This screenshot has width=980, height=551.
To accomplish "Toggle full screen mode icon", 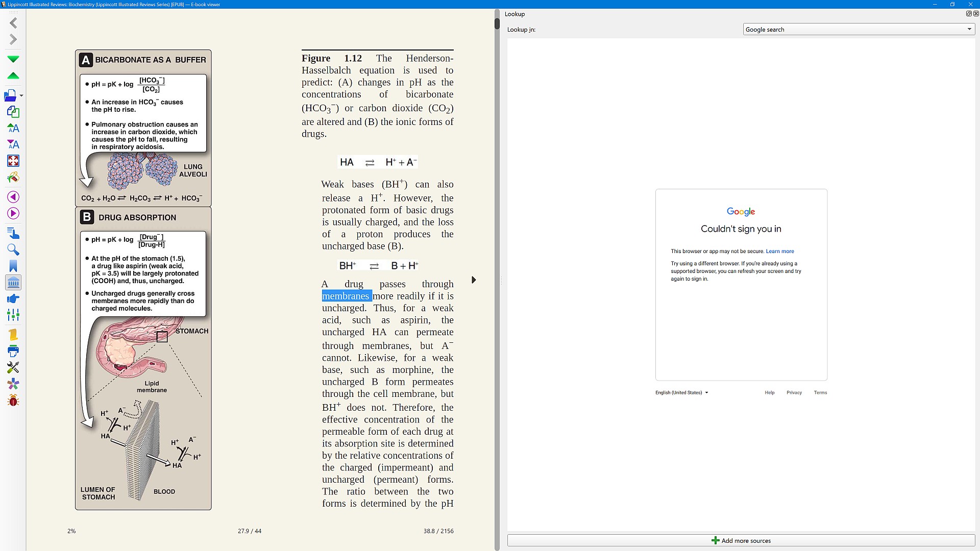I will point(13,161).
